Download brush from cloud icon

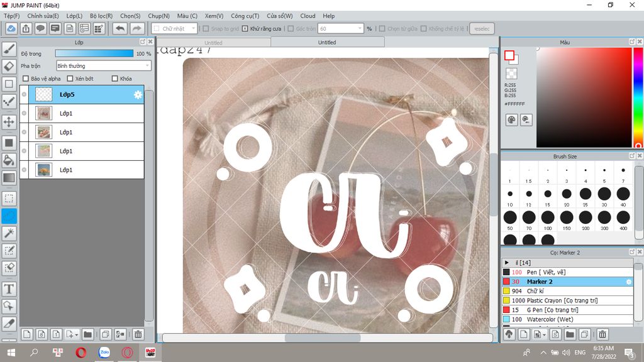point(509,334)
